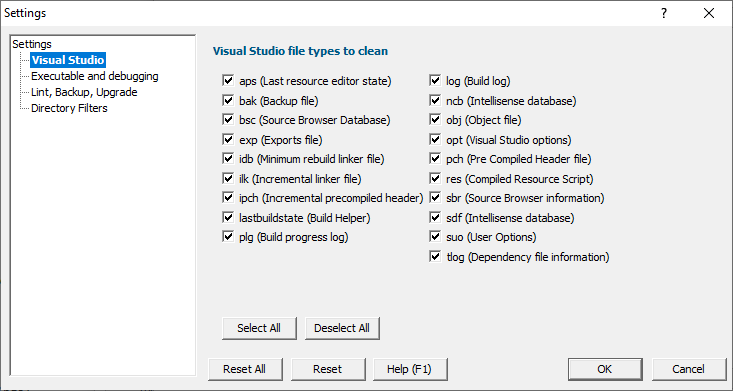
Task: Click the Select All button
Action: coord(259,328)
